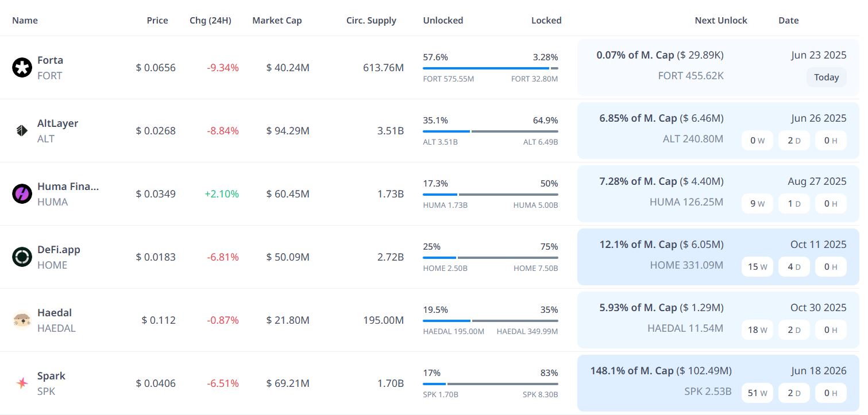Click the Locked column header
The height and width of the screenshot is (415, 868).
[x=546, y=20]
